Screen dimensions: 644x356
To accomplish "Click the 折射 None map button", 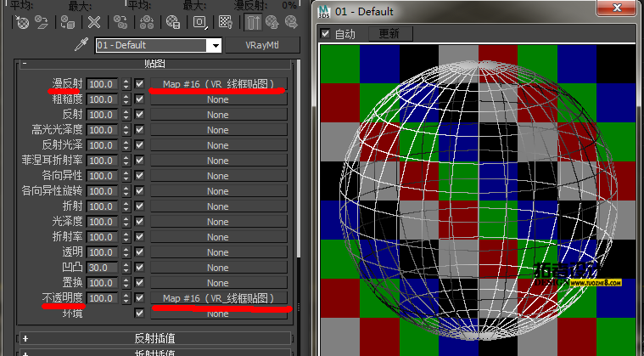I will [219, 206].
